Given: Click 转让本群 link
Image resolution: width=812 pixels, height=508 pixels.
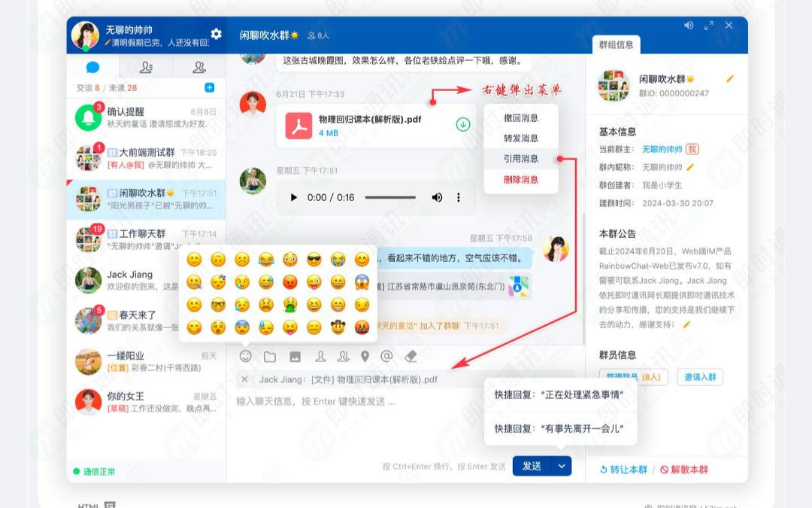Looking at the screenshot, I should [x=623, y=470].
